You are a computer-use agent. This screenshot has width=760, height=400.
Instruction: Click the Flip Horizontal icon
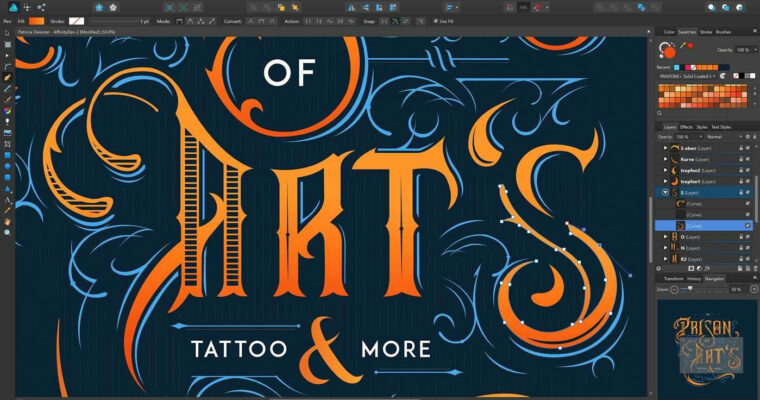tap(351, 7)
